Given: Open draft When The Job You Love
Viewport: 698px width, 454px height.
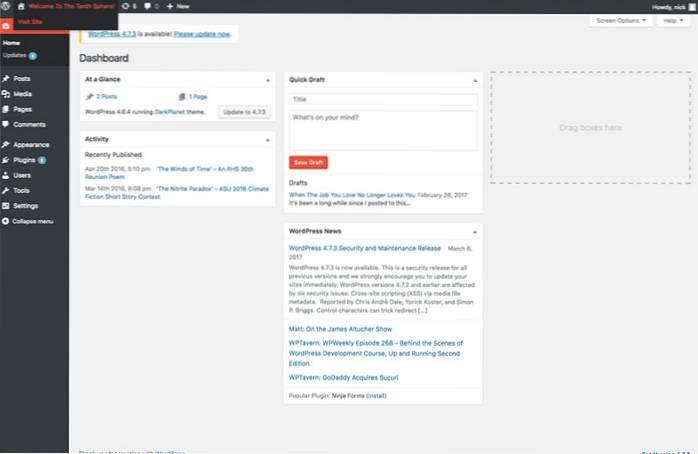Looking at the screenshot, I should pos(352,195).
